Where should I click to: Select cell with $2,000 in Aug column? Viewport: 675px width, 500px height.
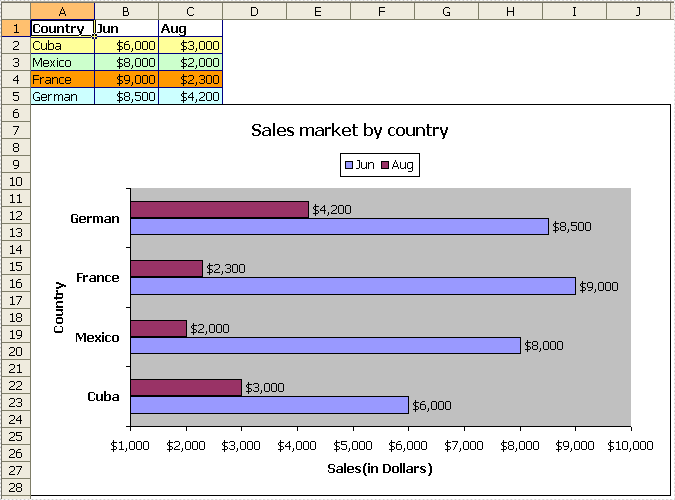click(x=190, y=62)
